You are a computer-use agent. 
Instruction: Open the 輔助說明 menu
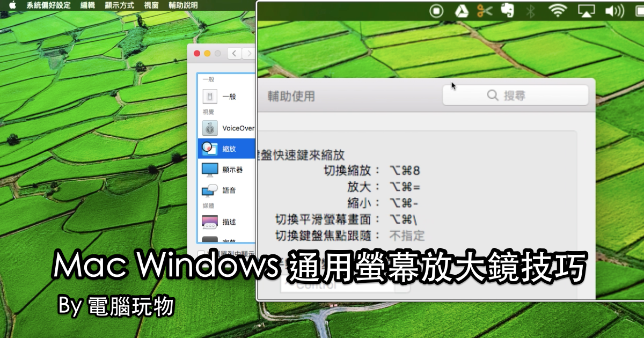(183, 5)
